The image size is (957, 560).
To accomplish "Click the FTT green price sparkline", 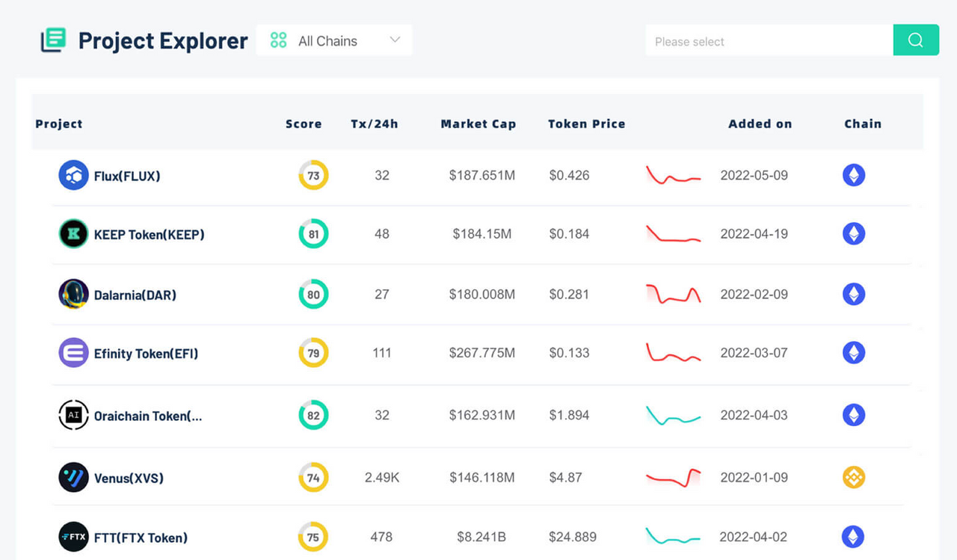I will (674, 536).
